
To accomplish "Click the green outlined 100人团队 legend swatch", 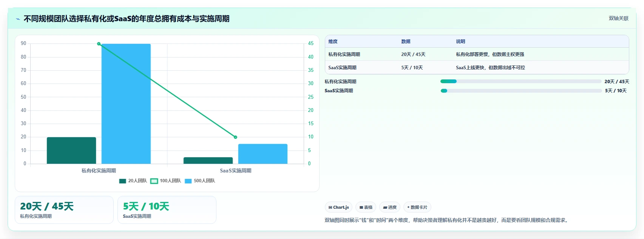I will (x=154, y=181).
